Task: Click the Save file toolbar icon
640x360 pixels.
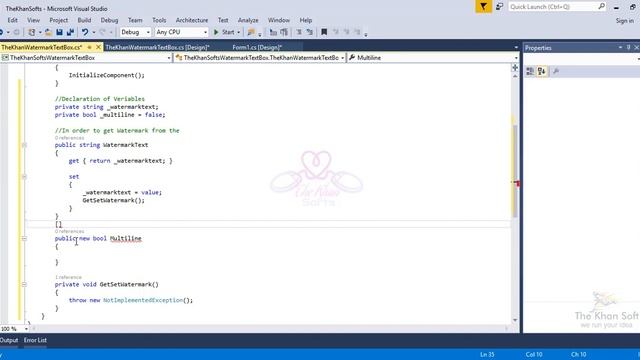Action: [x=60, y=32]
